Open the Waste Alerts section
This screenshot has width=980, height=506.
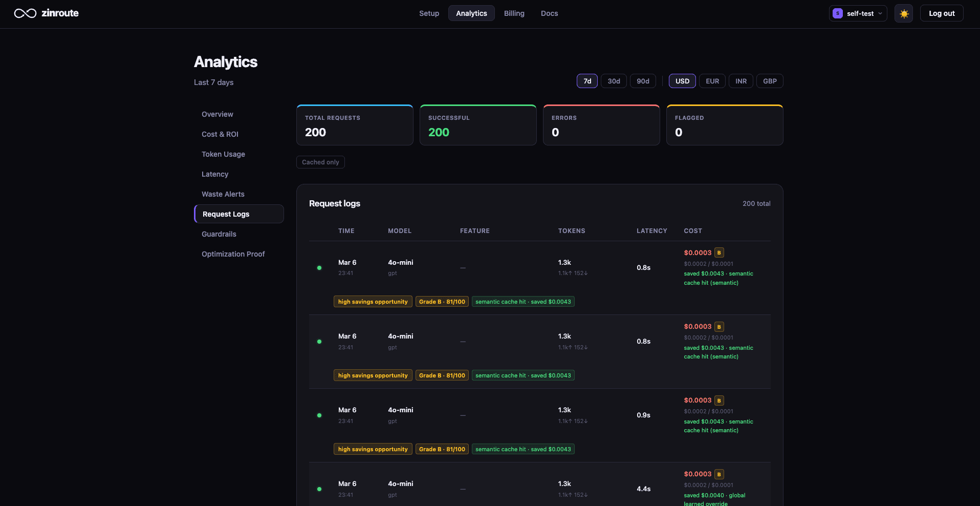click(x=223, y=194)
